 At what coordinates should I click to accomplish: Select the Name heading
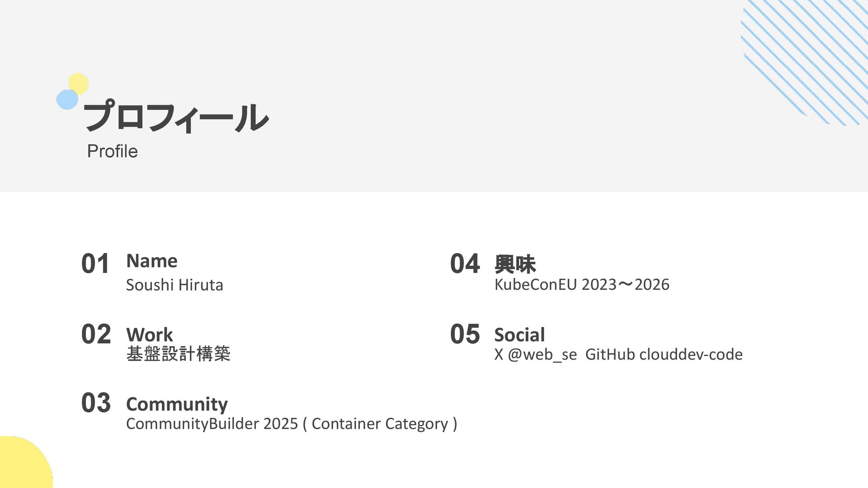(151, 261)
